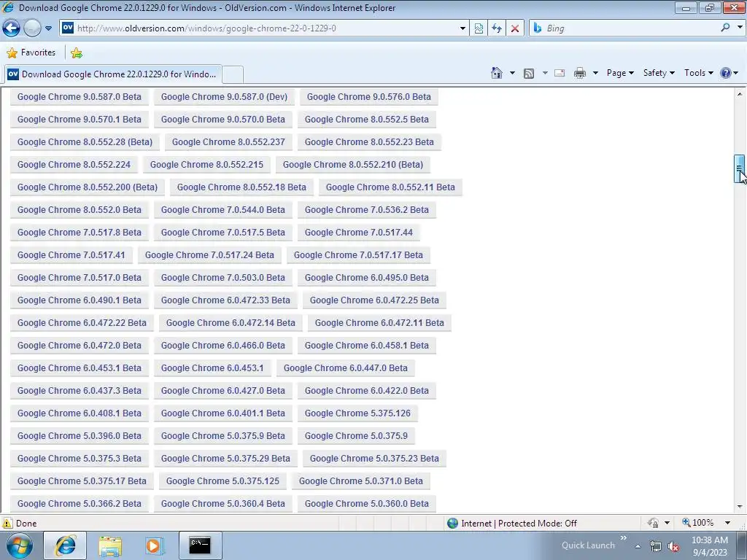Click the scrollbar up arrow
The width and height of the screenshot is (747, 560).
pyautogui.click(x=740, y=94)
